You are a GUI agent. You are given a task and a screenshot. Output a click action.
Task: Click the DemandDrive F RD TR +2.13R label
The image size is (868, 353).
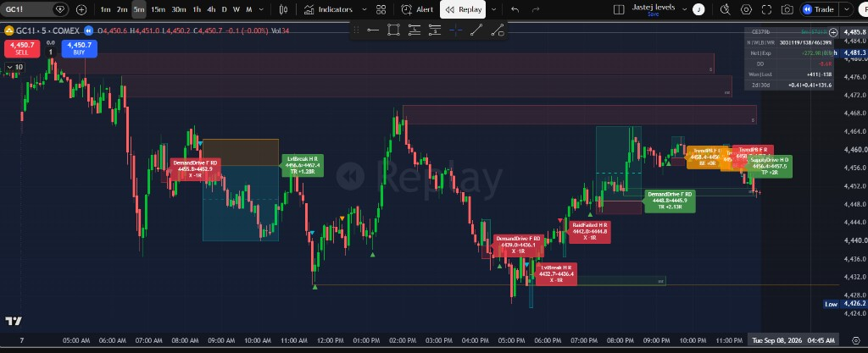coord(670,200)
